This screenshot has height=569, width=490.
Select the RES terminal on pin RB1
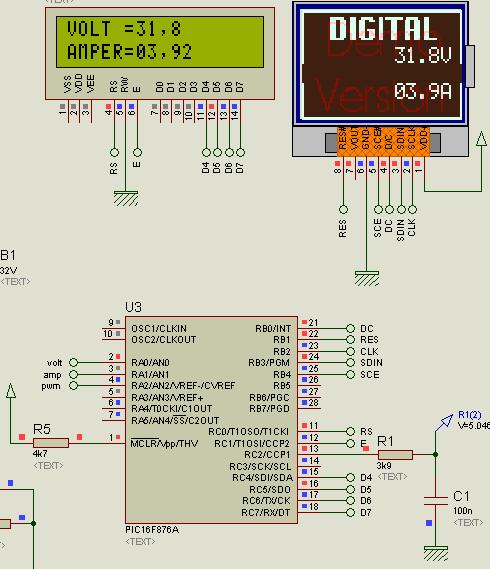click(x=350, y=340)
